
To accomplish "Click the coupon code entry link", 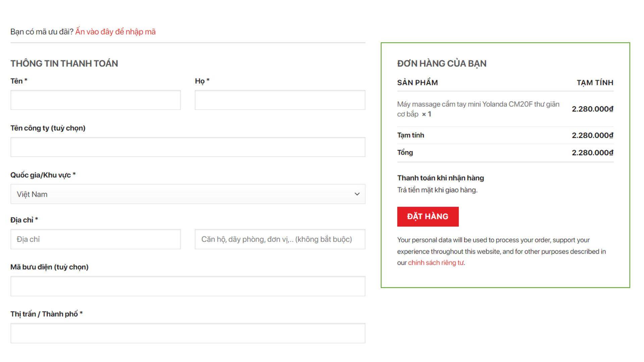I will click(x=115, y=32).
